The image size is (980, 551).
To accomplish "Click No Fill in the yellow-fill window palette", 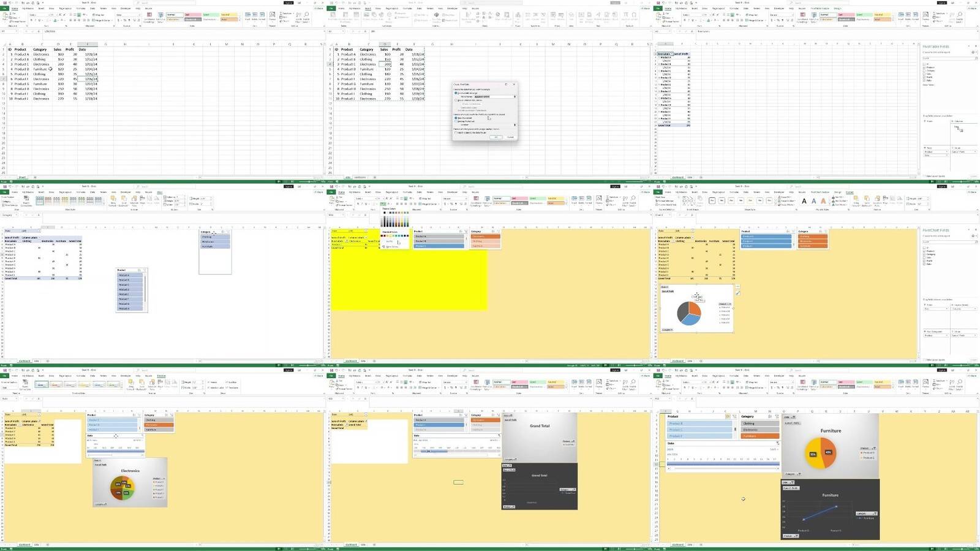I will tap(390, 241).
